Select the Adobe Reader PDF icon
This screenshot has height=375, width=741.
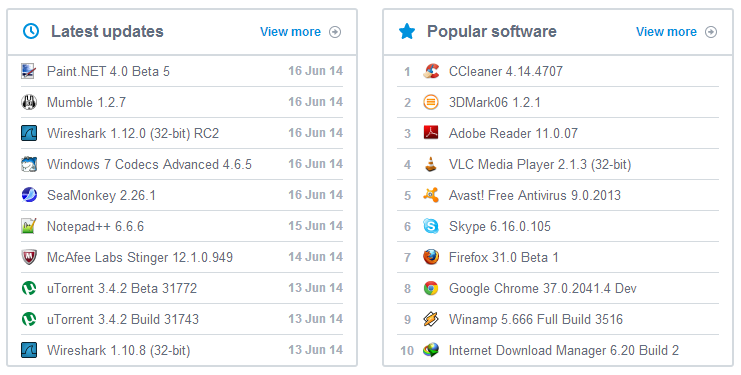pos(431,133)
